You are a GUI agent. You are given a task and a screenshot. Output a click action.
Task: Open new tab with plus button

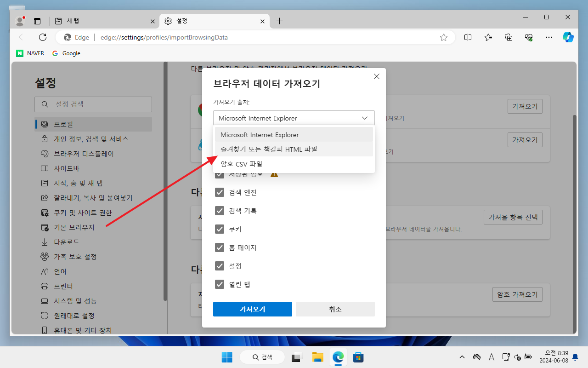tap(279, 21)
